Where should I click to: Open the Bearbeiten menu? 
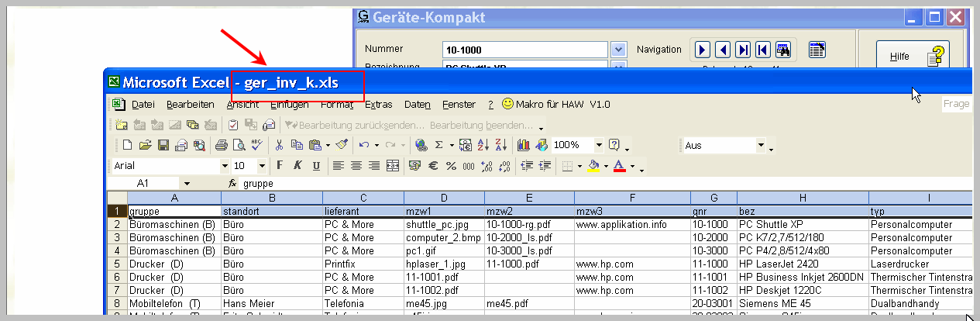click(x=190, y=104)
